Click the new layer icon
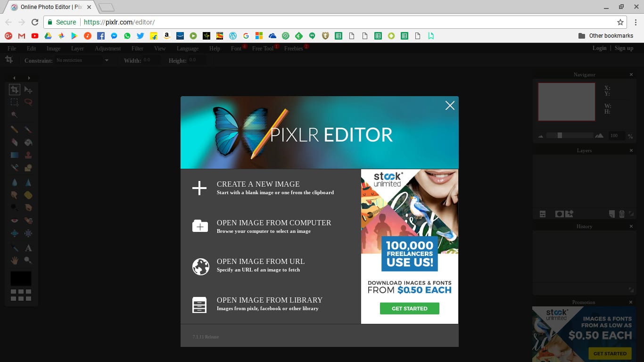 coord(612,214)
